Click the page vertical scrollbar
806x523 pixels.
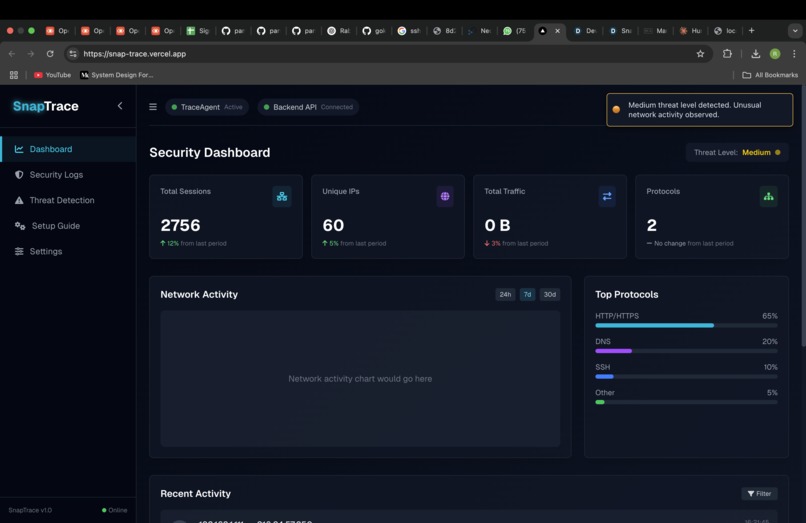[803, 216]
